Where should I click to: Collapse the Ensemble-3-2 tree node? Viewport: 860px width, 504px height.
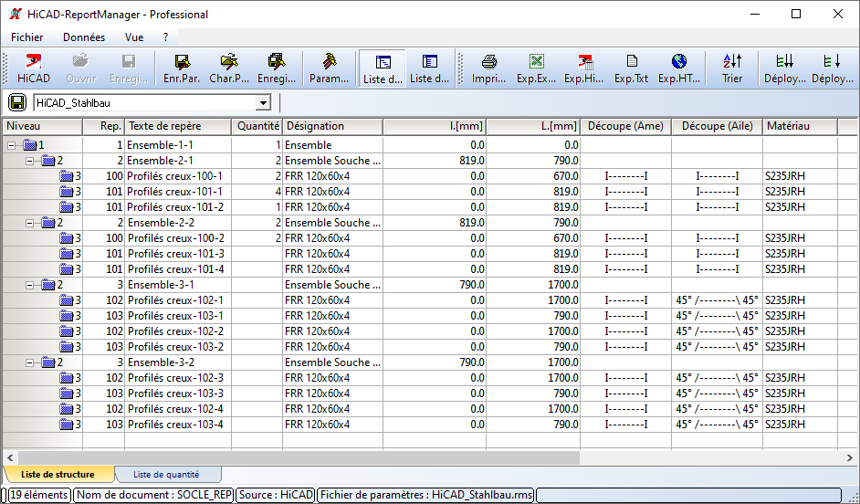(29, 362)
